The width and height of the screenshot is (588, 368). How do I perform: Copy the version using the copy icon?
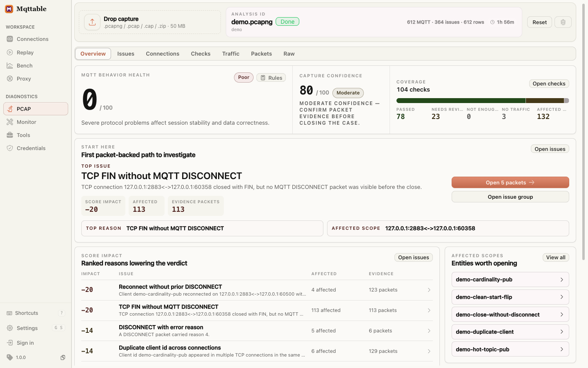[63, 357]
